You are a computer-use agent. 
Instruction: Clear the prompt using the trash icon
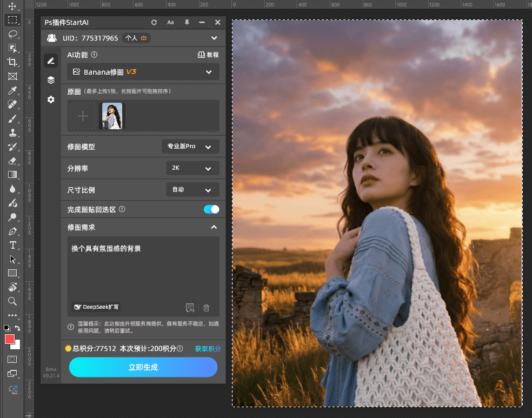pyautogui.click(x=207, y=307)
